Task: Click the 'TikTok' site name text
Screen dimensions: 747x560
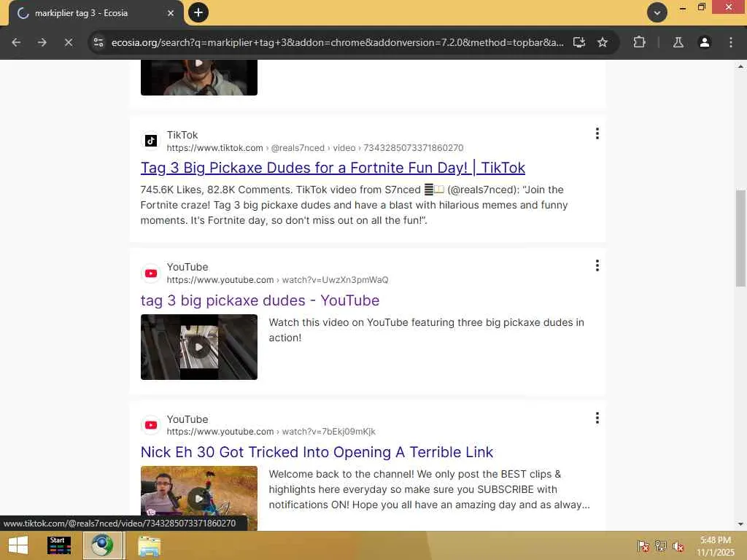Action: click(182, 135)
